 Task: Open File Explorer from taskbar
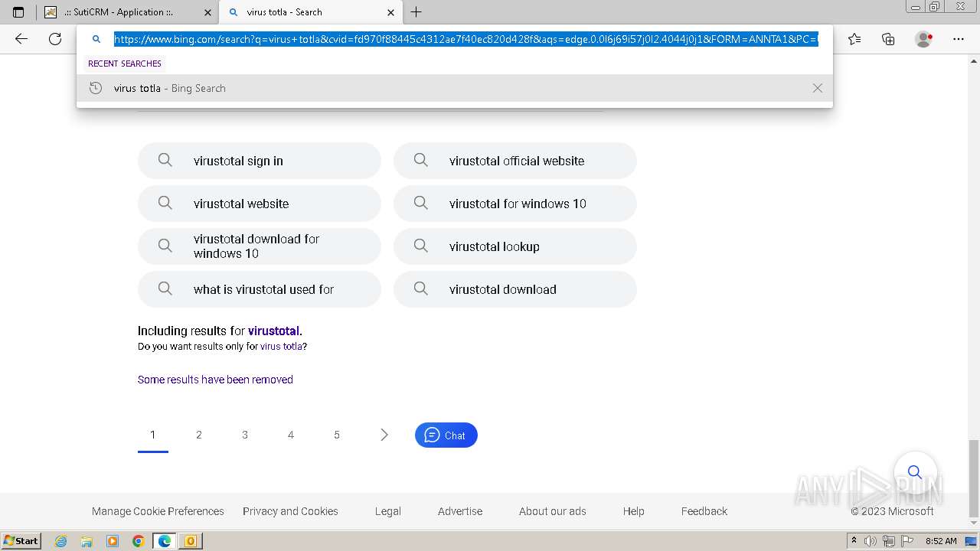(x=87, y=541)
